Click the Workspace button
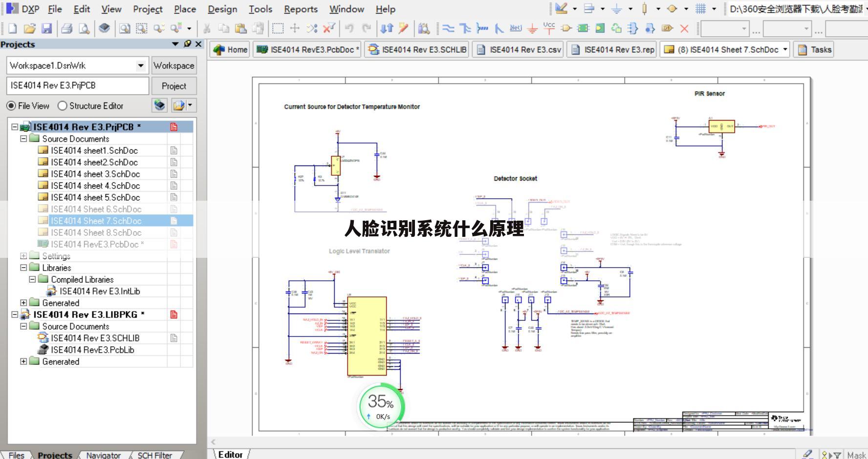The height and width of the screenshot is (459, 868). (174, 65)
